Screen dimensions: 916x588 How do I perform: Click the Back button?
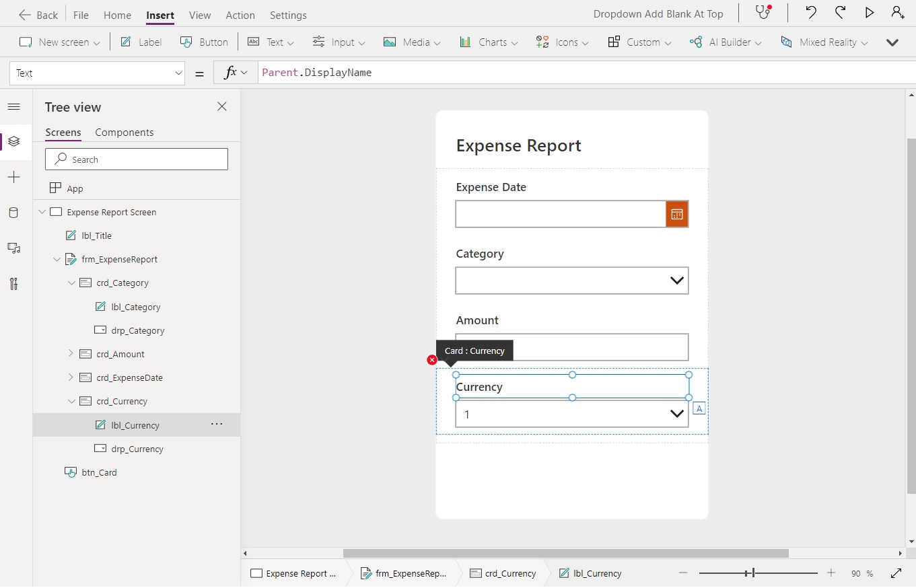tap(38, 14)
